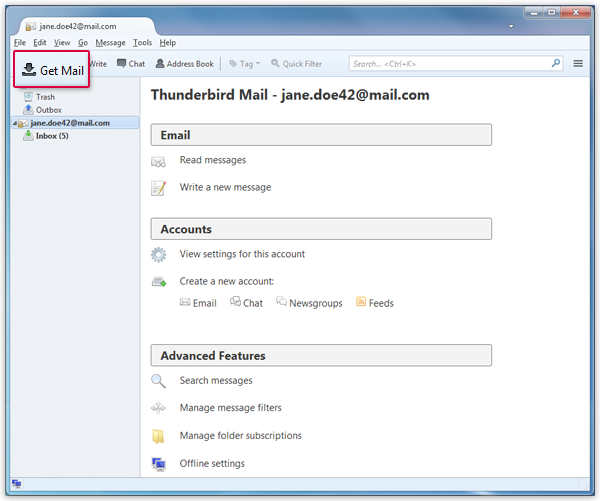Image resolution: width=600 pixels, height=501 pixels.
Task: Click the global search input field
Action: [x=450, y=64]
